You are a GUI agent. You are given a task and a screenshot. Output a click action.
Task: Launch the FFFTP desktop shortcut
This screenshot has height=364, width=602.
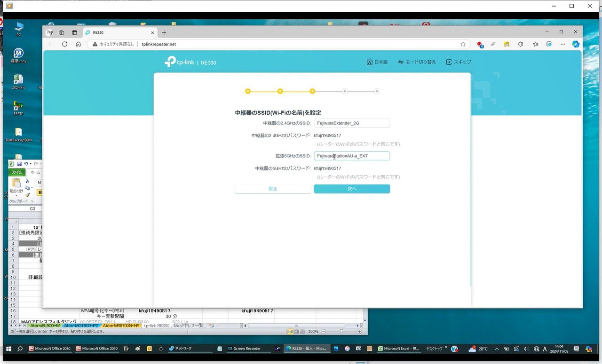click(18, 108)
